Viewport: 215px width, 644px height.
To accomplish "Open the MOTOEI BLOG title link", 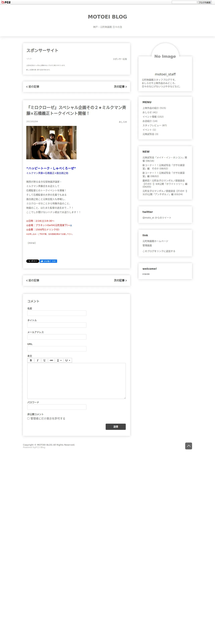I will pos(107,17).
